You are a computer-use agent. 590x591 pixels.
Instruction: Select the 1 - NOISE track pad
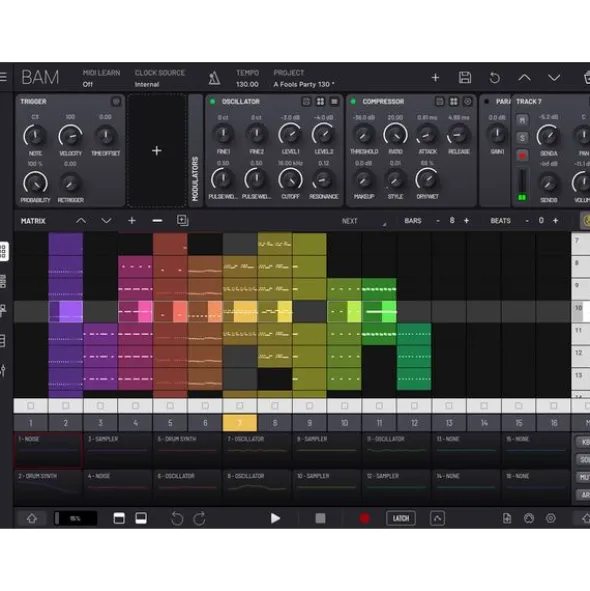click(48, 450)
